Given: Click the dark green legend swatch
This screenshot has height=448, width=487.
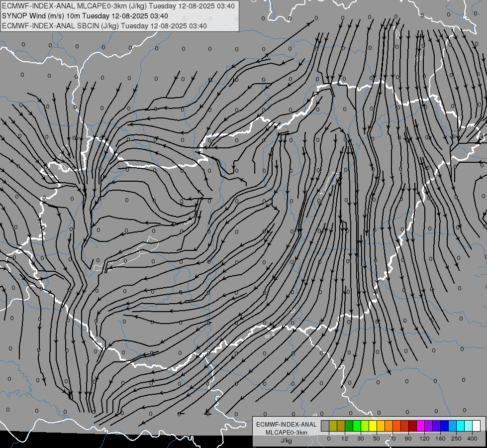Looking at the screenshot, I should pyautogui.click(x=349, y=426).
